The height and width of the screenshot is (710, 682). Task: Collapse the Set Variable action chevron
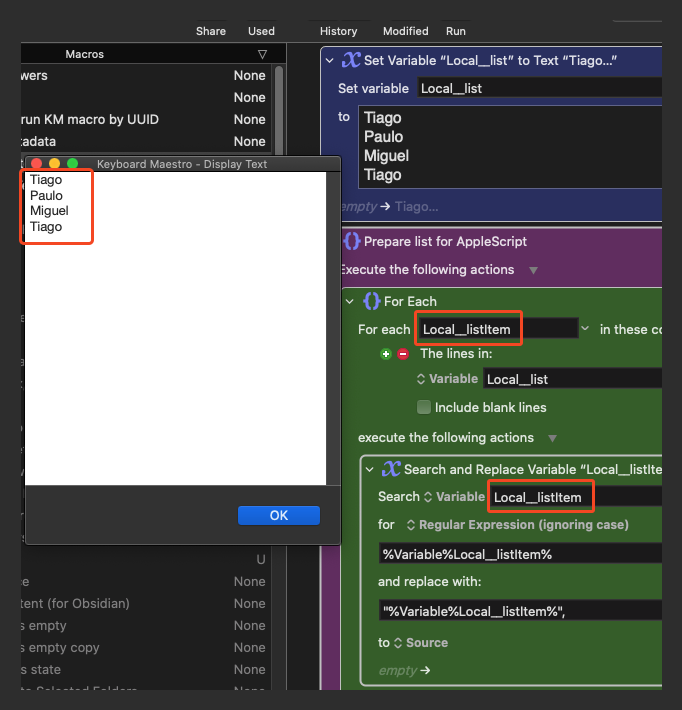pyautogui.click(x=330, y=60)
